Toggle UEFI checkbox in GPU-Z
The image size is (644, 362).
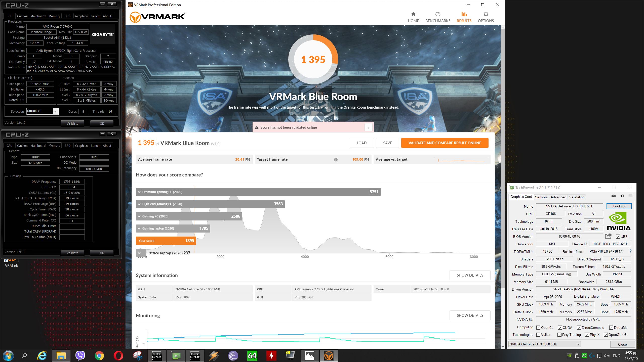pyautogui.click(x=618, y=237)
